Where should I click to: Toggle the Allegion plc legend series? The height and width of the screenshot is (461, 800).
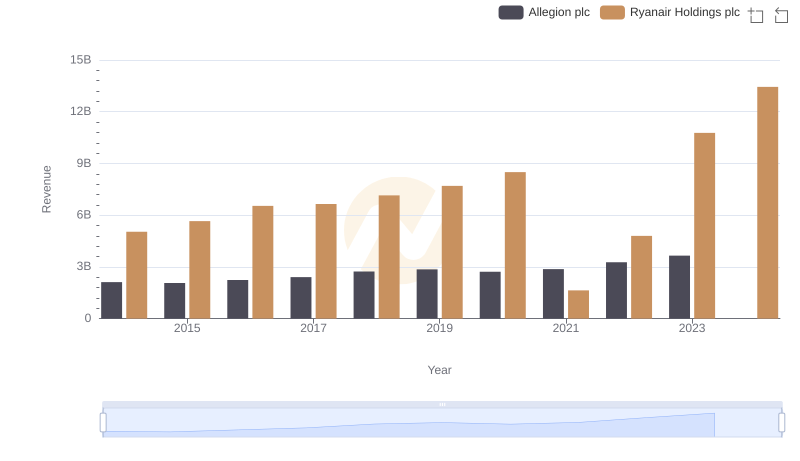pos(544,12)
